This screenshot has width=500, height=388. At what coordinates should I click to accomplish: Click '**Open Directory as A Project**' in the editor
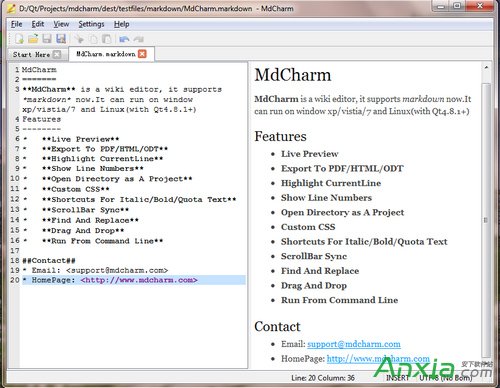[x=117, y=179]
